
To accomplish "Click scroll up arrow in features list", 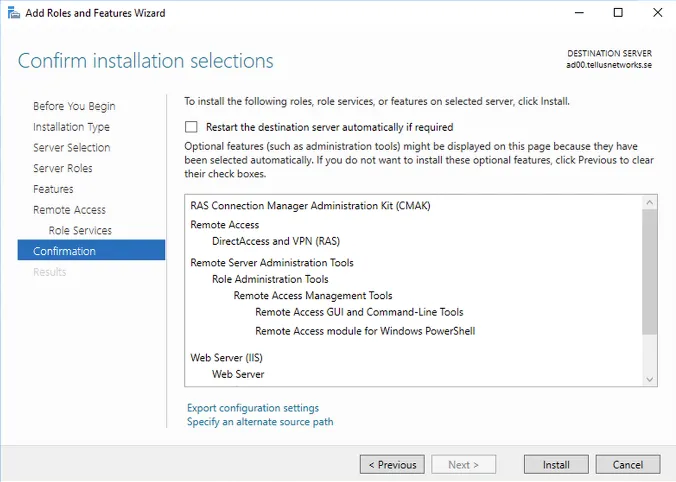I will click(x=650, y=202).
